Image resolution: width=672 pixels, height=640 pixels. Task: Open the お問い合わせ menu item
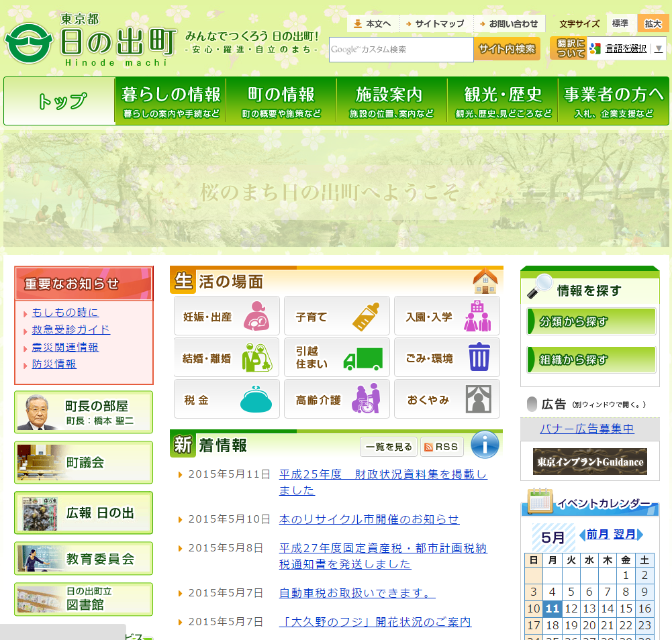(511, 23)
